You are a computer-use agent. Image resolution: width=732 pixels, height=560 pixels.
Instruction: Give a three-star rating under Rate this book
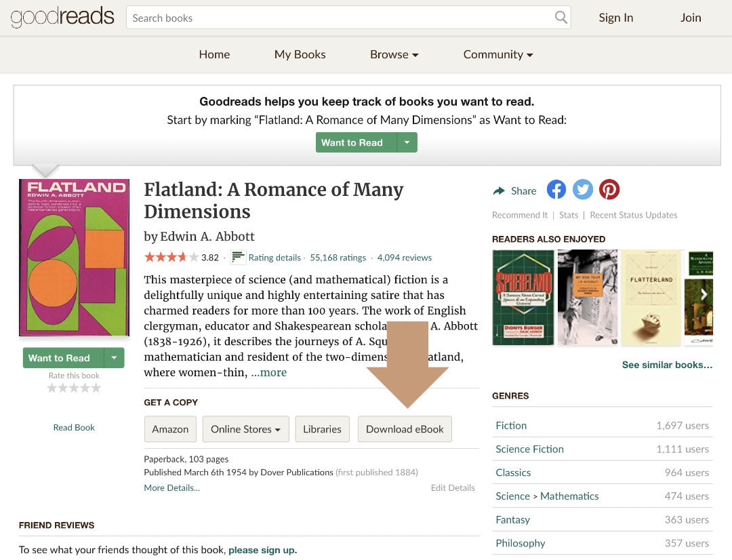[74, 386]
